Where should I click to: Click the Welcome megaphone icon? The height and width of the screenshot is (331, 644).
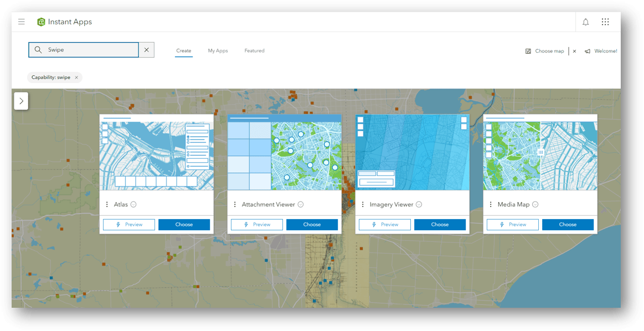588,51
